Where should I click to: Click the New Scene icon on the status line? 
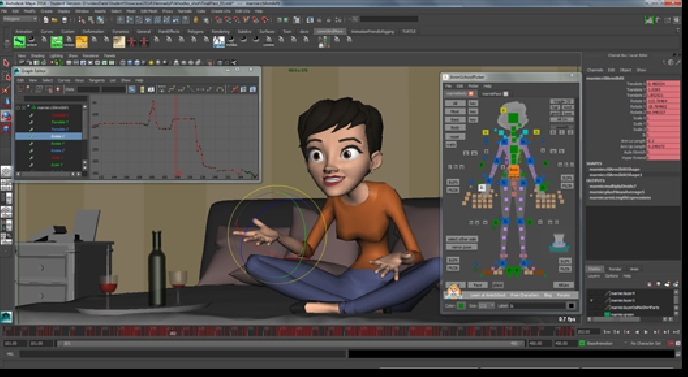coord(46,20)
